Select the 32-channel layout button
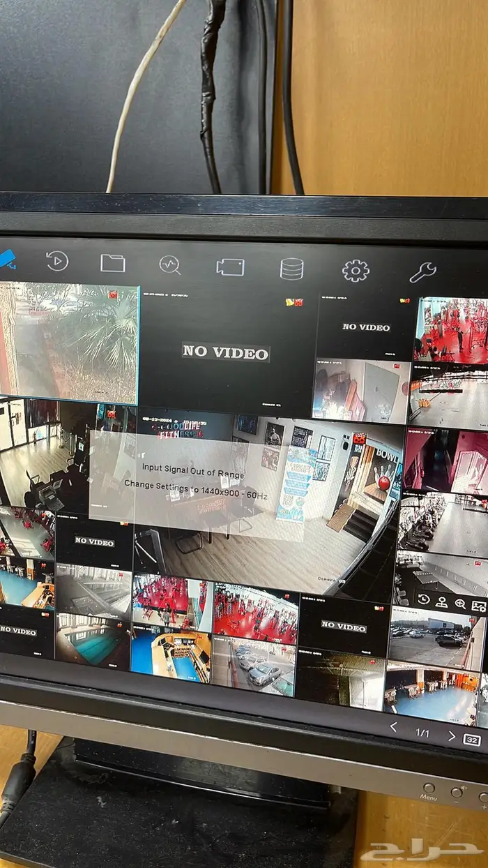 tap(472, 740)
